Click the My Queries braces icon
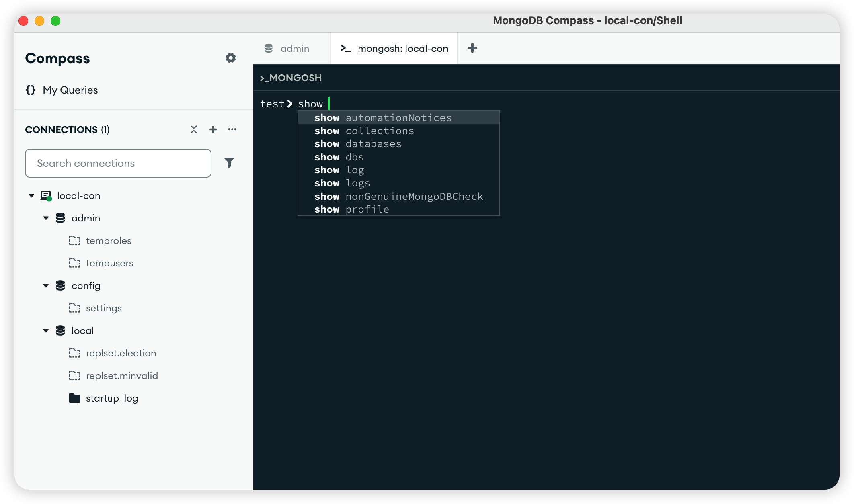Viewport: 854px width, 504px height. click(31, 90)
